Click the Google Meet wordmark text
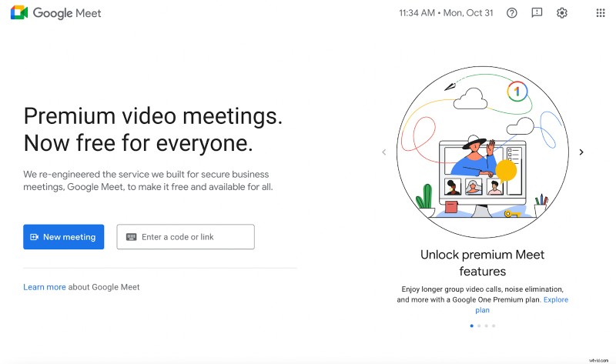616x364 pixels. [x=67, y=13]
